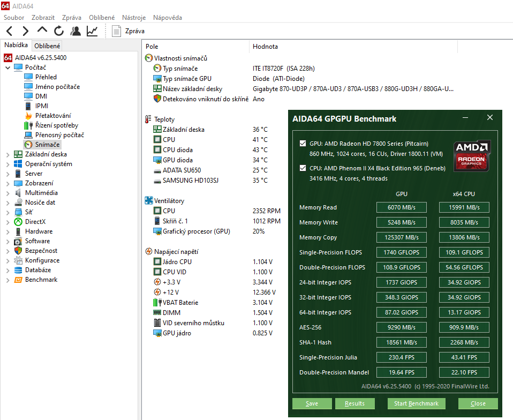
Task: Refresh the sensor readings
Action: [59, 31]
